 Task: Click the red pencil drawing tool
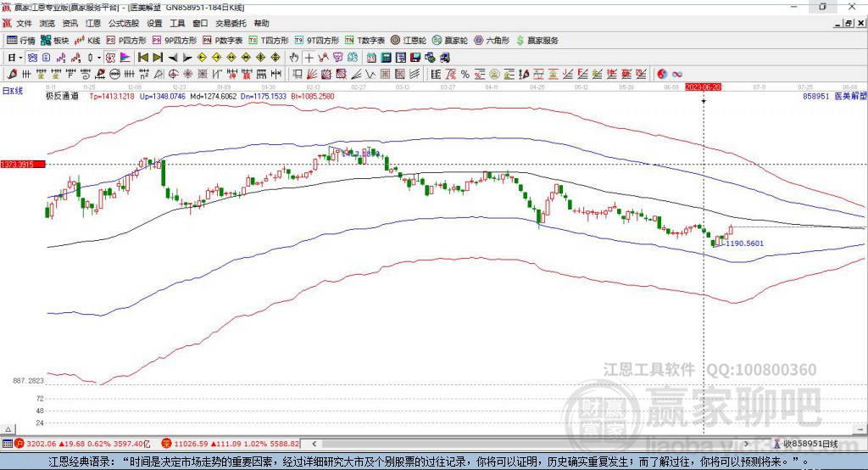[x=12, y=74]
